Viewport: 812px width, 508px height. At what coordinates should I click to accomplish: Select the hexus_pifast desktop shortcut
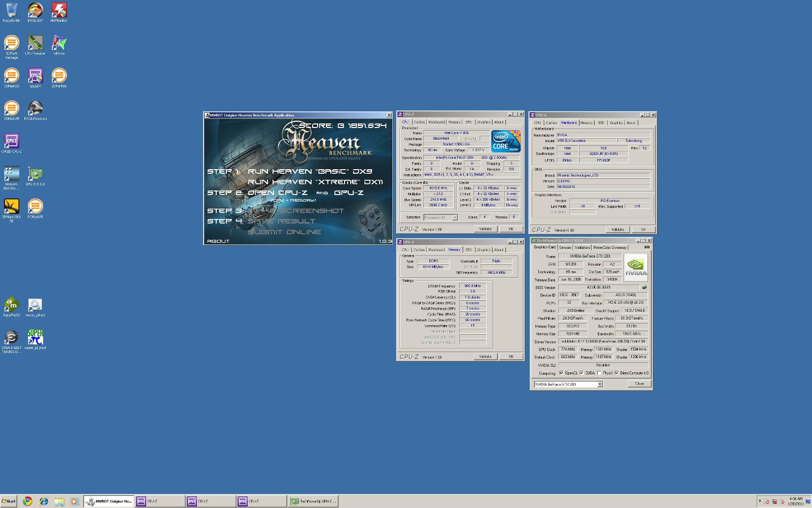point(35,307)
